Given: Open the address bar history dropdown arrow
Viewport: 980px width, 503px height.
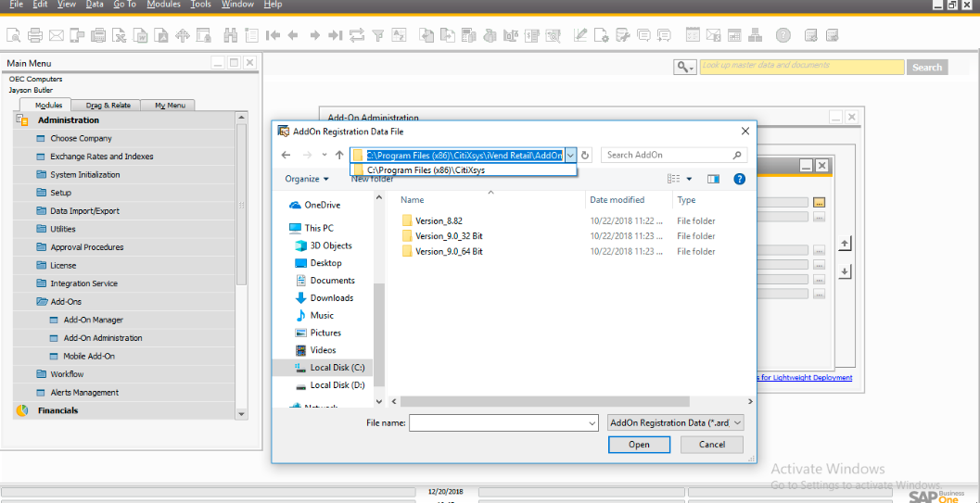Looking at the screenshot, I should click(570, 155).
